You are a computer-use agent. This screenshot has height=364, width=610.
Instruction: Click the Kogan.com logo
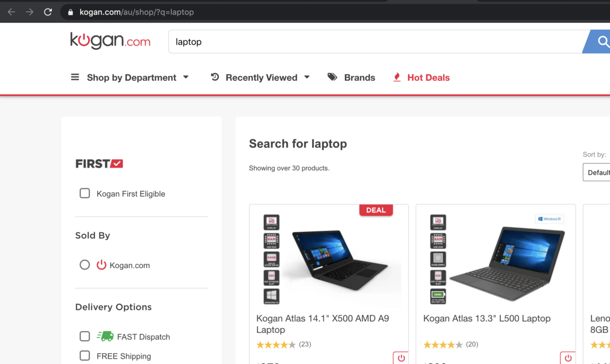(x=110, y=41)
